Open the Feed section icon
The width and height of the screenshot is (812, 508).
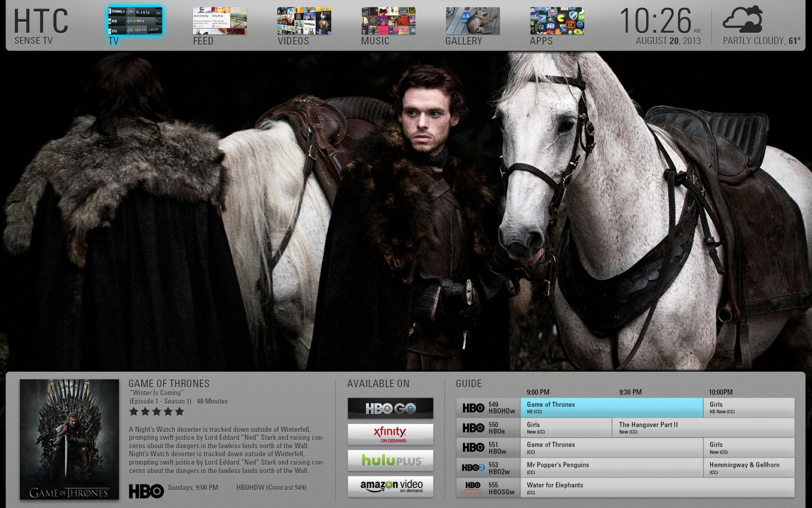click(x=220, y=21)
